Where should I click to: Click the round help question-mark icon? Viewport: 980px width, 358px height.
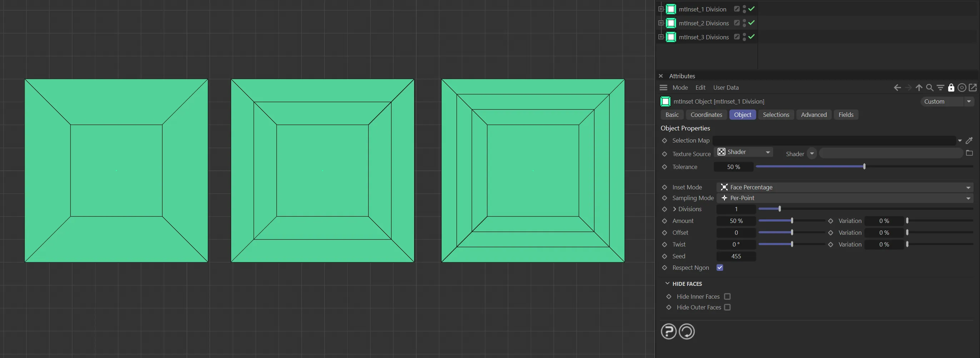tap(668, 331)
